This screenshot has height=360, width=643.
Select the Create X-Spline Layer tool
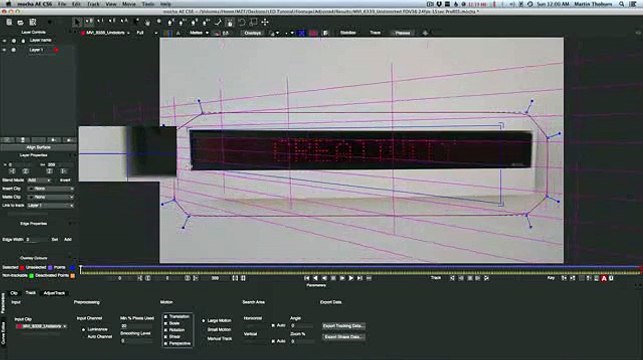(171, 23)
